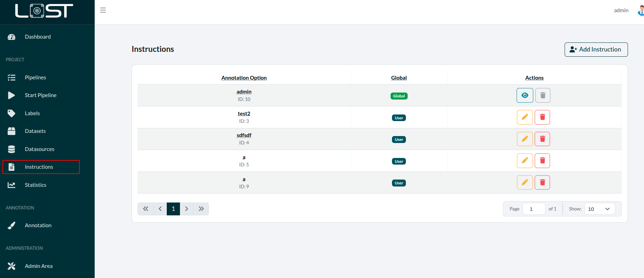644x278 pixels.
Task: Toggle sidebar with hamburger menu icon
Action: tap(103, 10)
